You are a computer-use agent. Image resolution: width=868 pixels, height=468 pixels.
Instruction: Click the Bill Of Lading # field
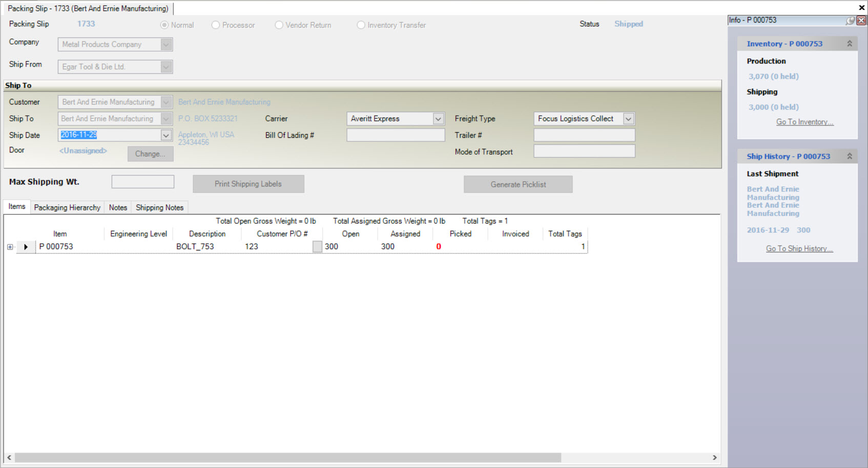pos(396,135)
